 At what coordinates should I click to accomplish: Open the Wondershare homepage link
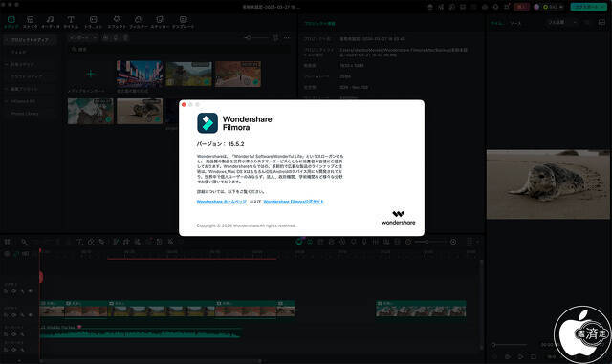[221, 202]
